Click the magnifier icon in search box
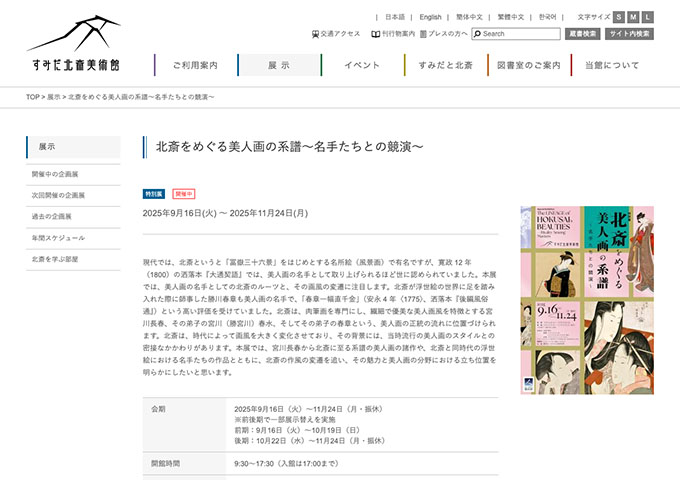This screenshot has height=480, width=680. click(477, 34)
